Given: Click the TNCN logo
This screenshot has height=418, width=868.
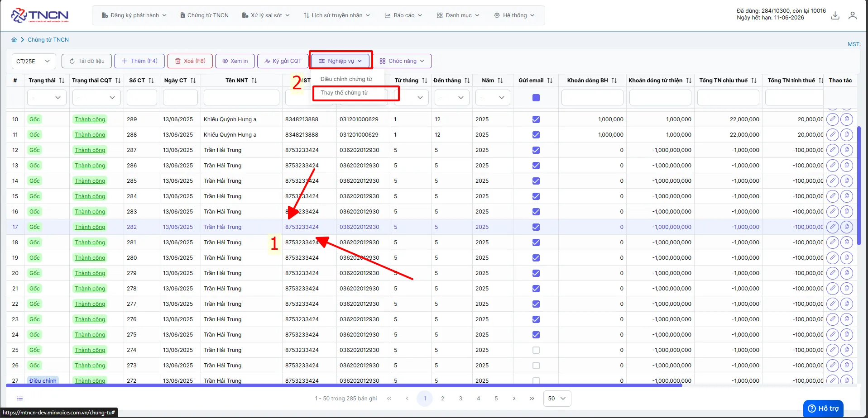Looking at the screenshot, I should 40,15.
